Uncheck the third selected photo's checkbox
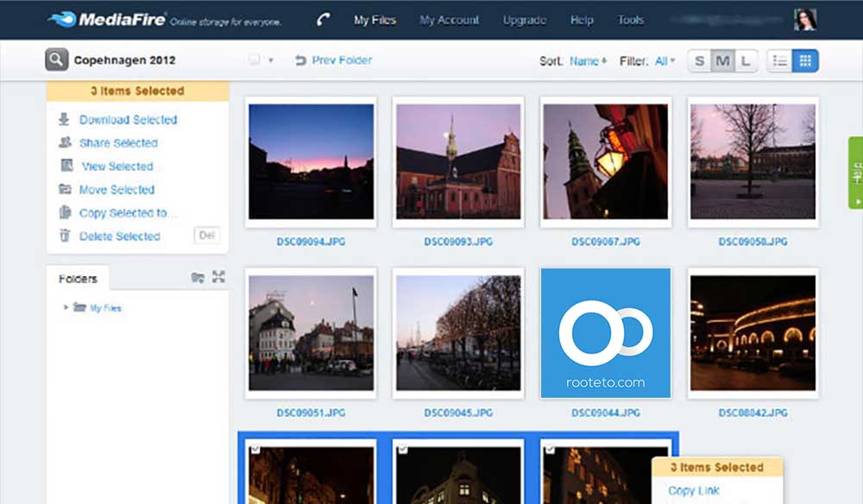Image resolution: width=863 pixels, height=504 pixels. (550, 450)
